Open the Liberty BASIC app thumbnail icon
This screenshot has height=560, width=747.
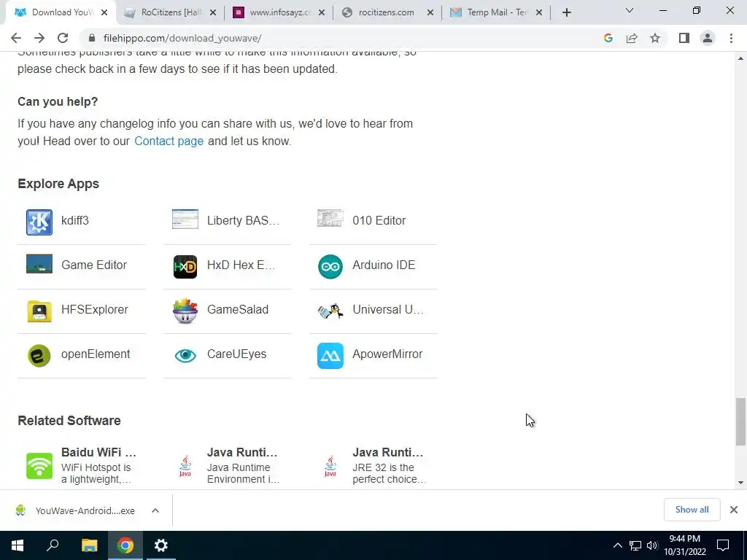coord(185,219)
